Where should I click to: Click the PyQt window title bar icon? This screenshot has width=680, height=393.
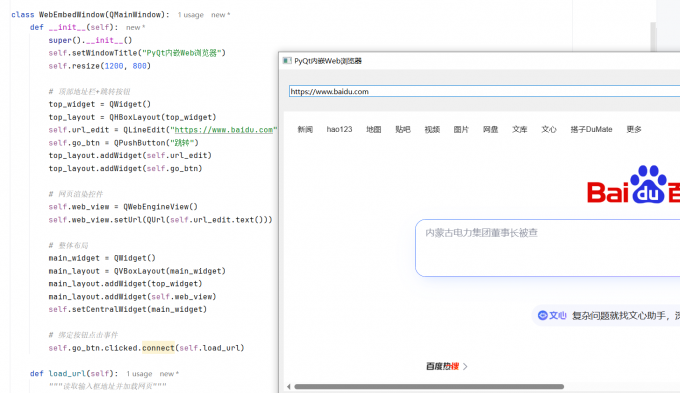pos(287,61)
